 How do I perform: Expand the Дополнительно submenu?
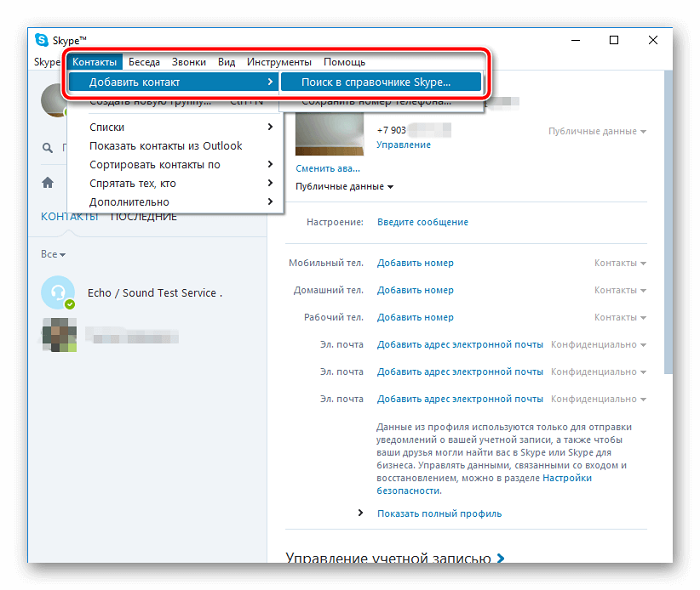(x=175, y=202)
